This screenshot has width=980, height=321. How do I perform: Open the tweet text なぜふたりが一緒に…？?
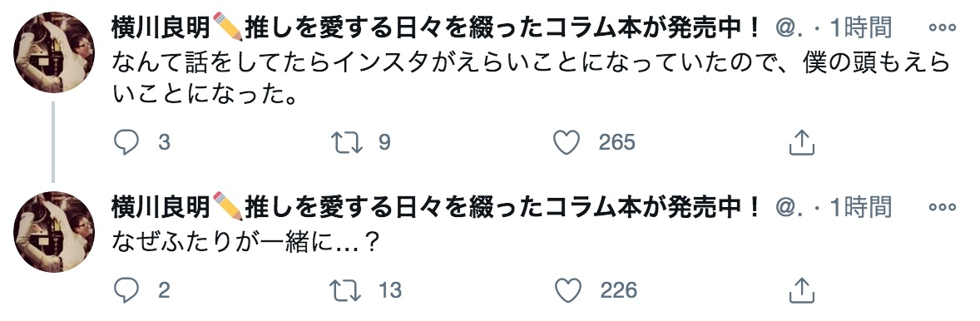tap(246, 242)
